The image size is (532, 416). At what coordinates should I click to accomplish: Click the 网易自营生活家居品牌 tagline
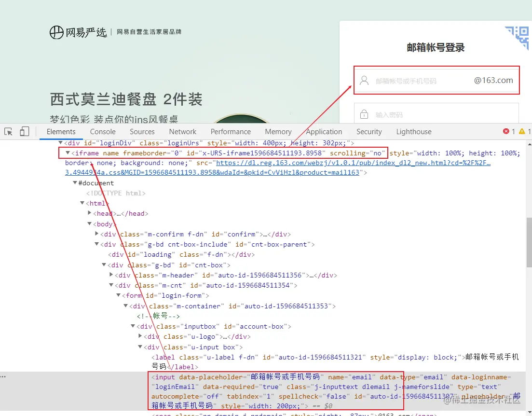coord(149,32)
